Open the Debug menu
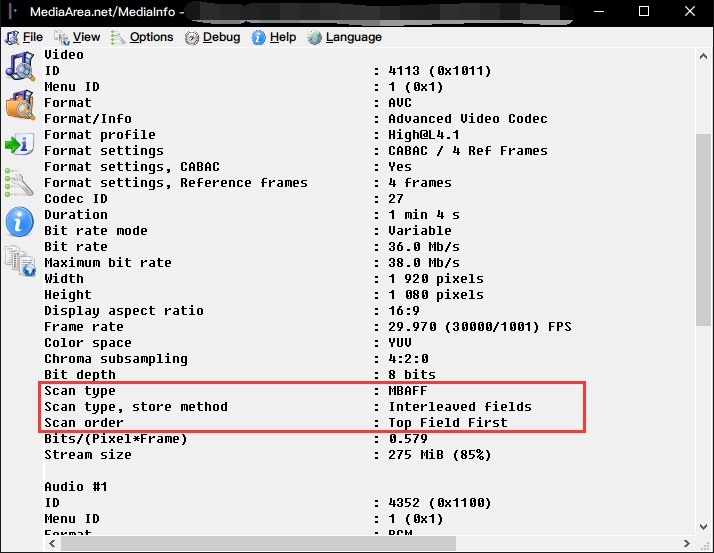 coord(211,37)
